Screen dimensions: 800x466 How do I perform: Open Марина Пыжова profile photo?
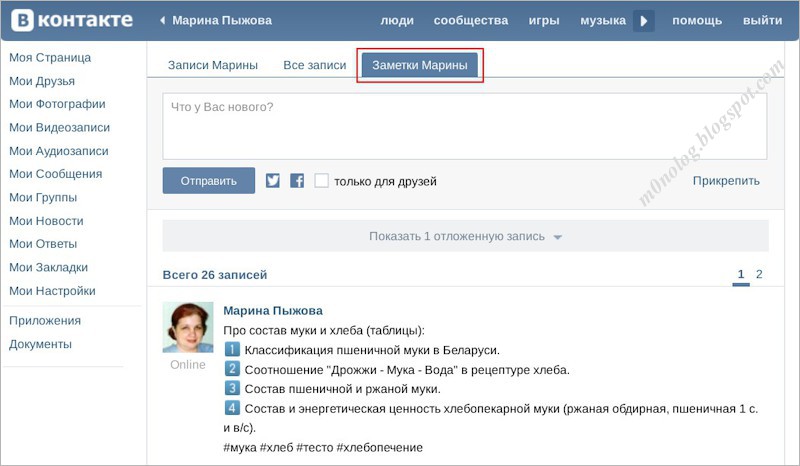click(187, 327)
